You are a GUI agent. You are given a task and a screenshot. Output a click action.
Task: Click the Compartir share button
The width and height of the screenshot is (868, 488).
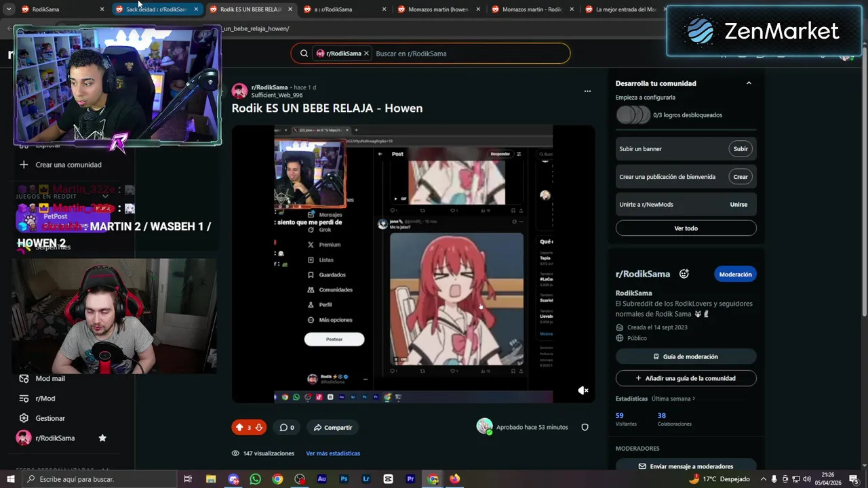332,427
